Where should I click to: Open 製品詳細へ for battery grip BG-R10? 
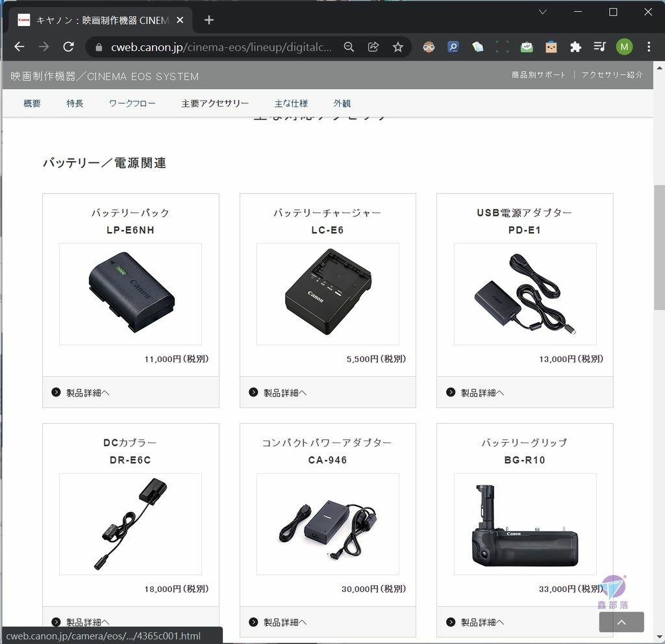(x=483, y=623)
